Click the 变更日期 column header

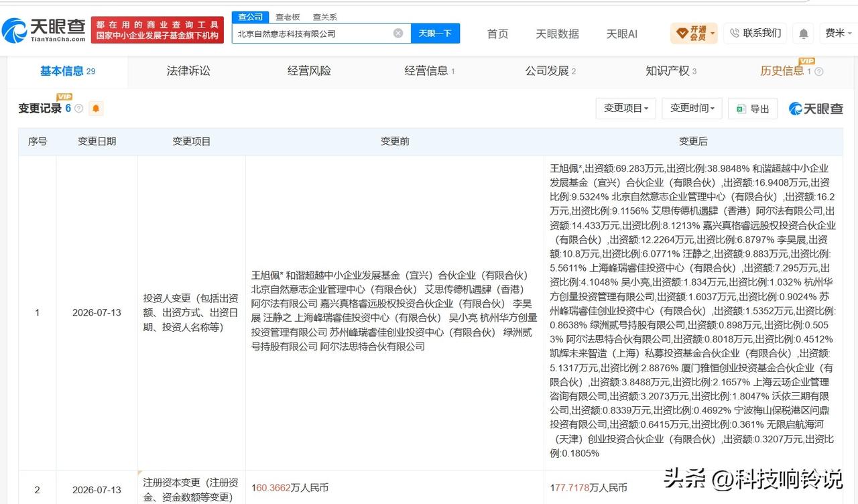[97, 141]
